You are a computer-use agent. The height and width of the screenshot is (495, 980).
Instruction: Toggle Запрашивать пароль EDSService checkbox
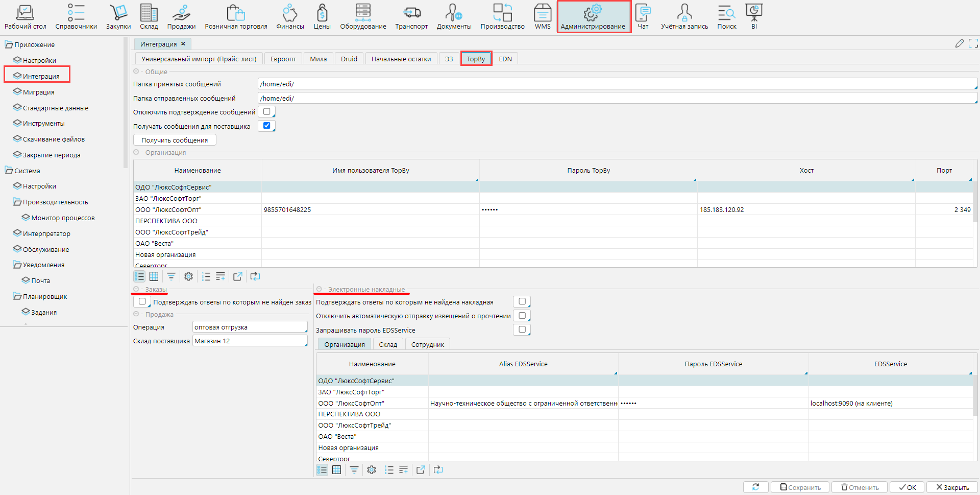[522, 330]
